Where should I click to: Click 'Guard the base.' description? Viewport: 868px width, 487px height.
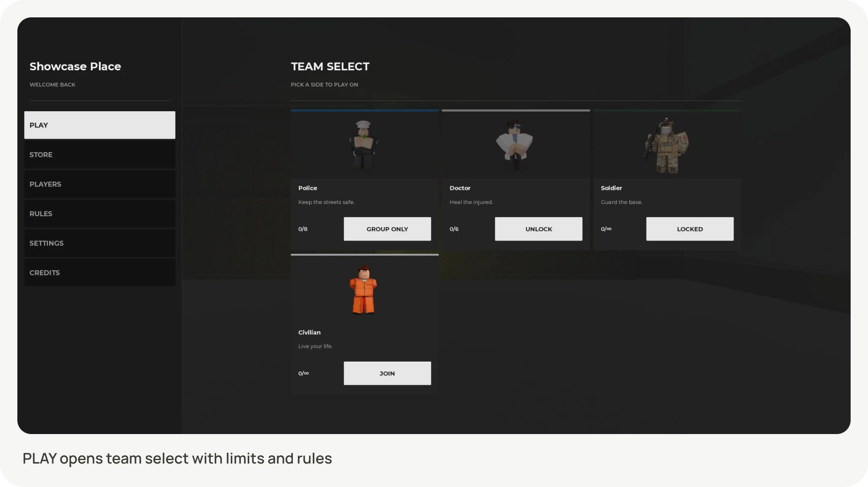[621, 202]
